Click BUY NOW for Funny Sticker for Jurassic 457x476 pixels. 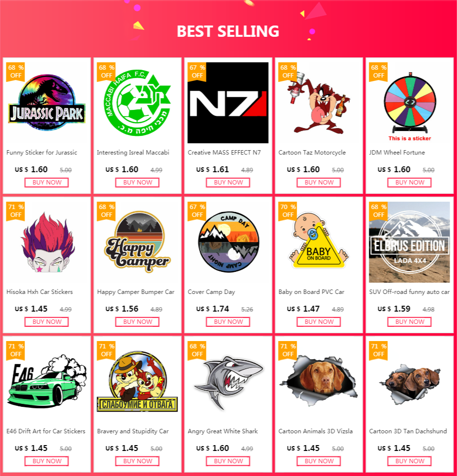pos(47,183)
